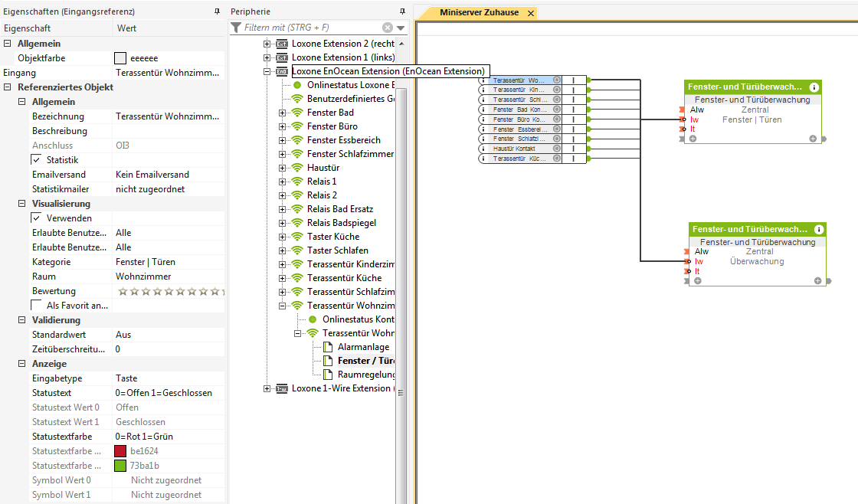
Task: Click the Loxone EnOcean Extension device icon
Action: pyautogui.click(x=281, y=71)
